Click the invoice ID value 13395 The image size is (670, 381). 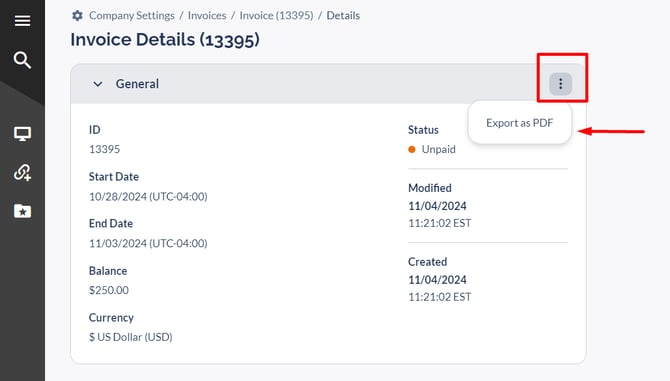click(104, 149)
